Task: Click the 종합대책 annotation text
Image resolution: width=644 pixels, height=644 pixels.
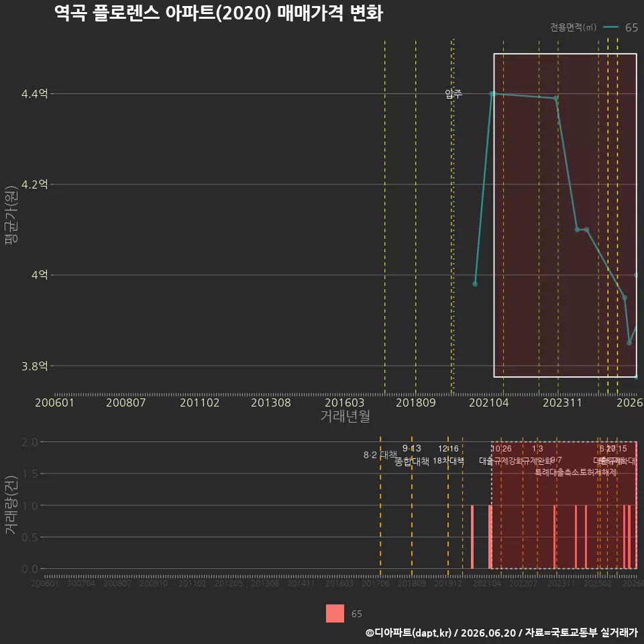Action: (x=411, y=462)
